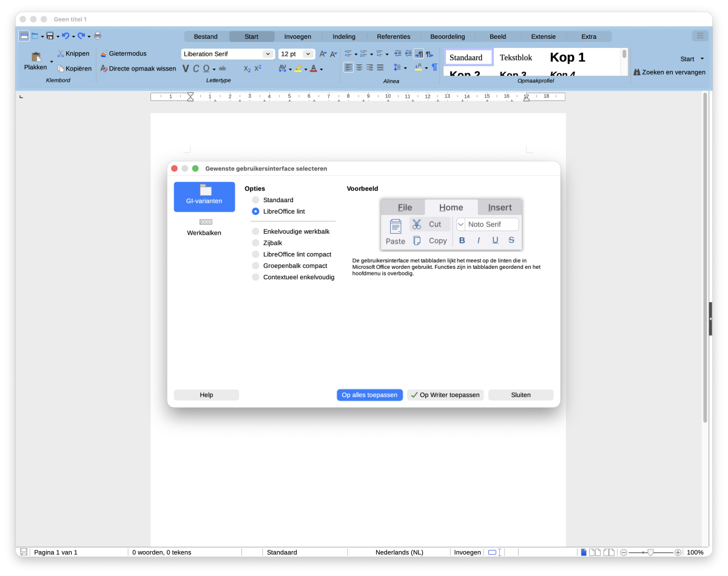Click the Knippen scissors icon

tap(61, 53)
